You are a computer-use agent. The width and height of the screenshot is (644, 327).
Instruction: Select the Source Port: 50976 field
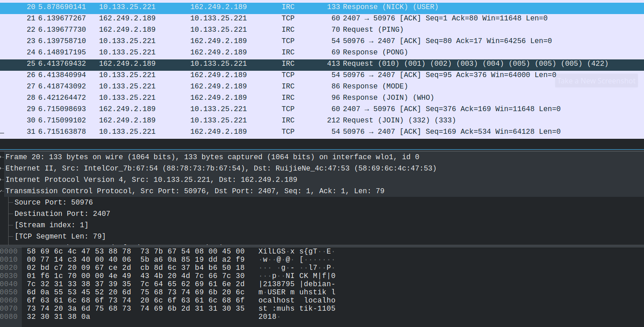[x=54, y=202]
